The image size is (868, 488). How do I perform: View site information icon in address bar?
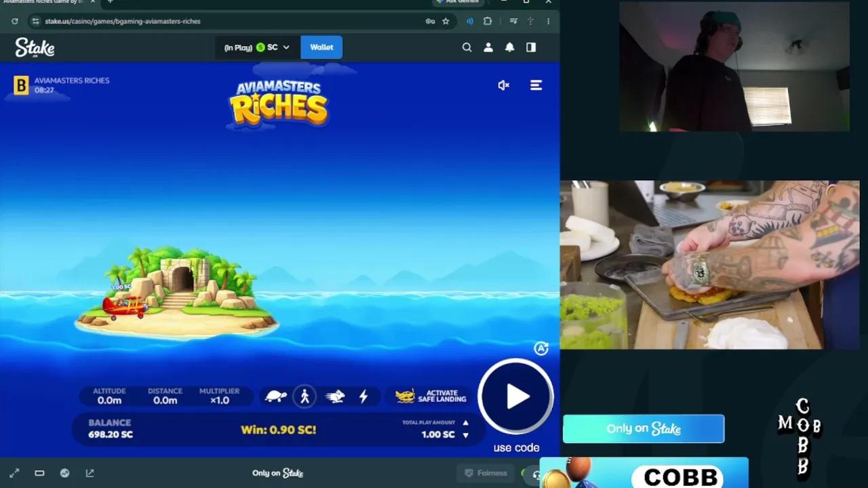click(x=35, y=21)
